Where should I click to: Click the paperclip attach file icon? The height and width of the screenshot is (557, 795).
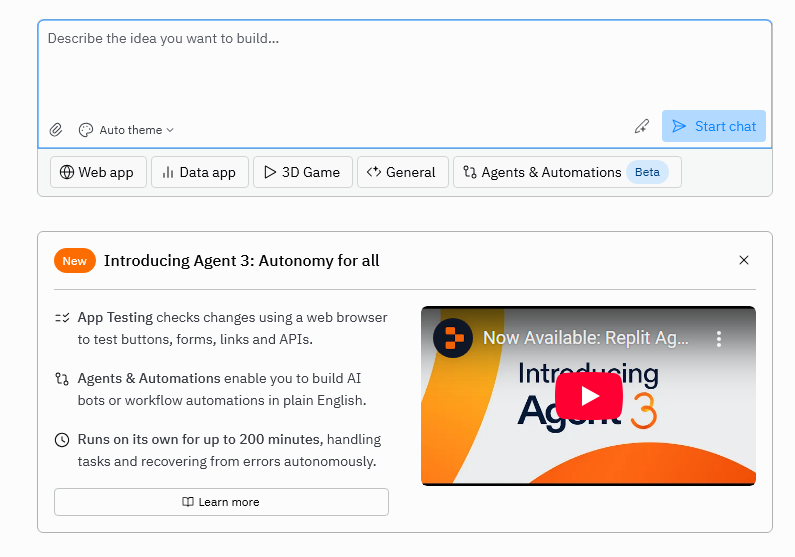click(56, 130)
